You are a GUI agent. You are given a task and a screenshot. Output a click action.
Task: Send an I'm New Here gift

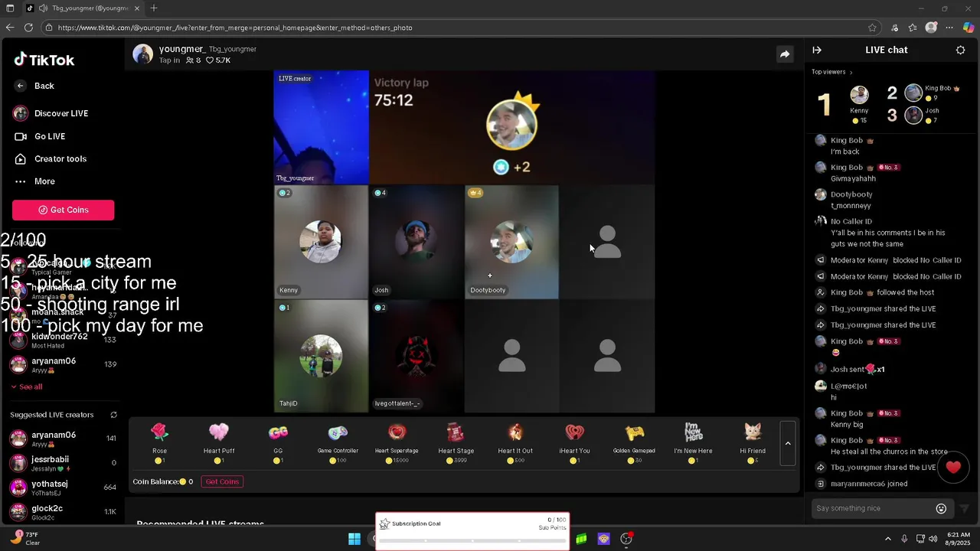tap(694, 442)
